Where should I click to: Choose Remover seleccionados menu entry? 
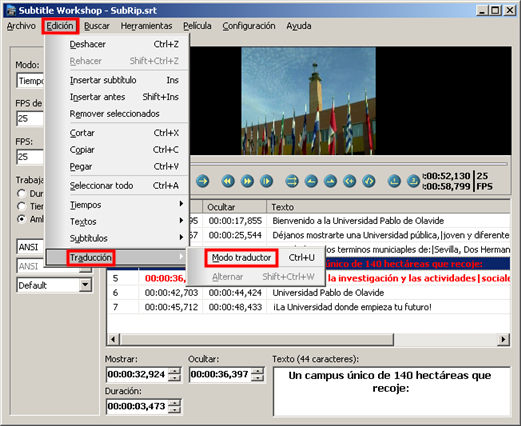[117, 113]
